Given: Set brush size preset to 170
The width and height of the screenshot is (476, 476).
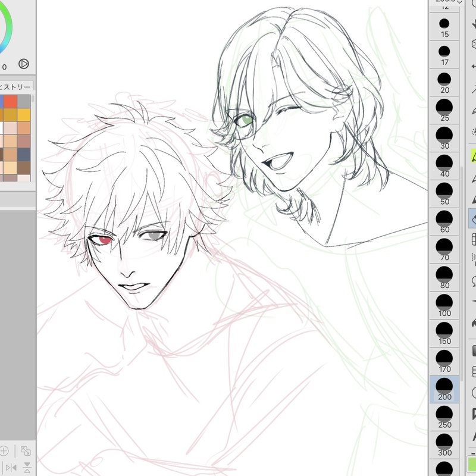Looking at the screenshot, I should click(x=444, y=362).
